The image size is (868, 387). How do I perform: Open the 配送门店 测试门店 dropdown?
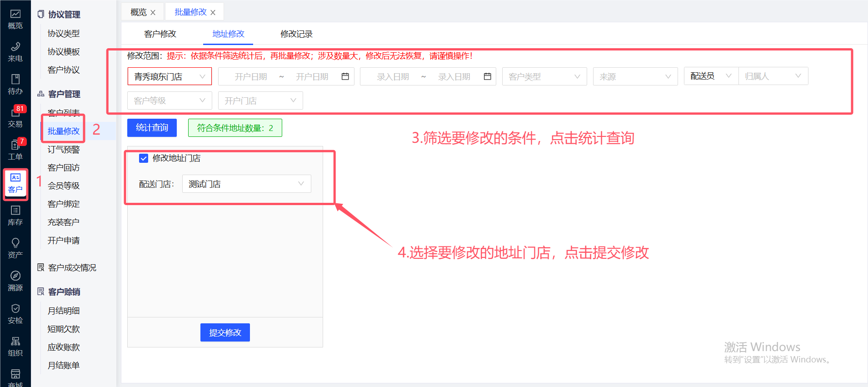(246, 184)
